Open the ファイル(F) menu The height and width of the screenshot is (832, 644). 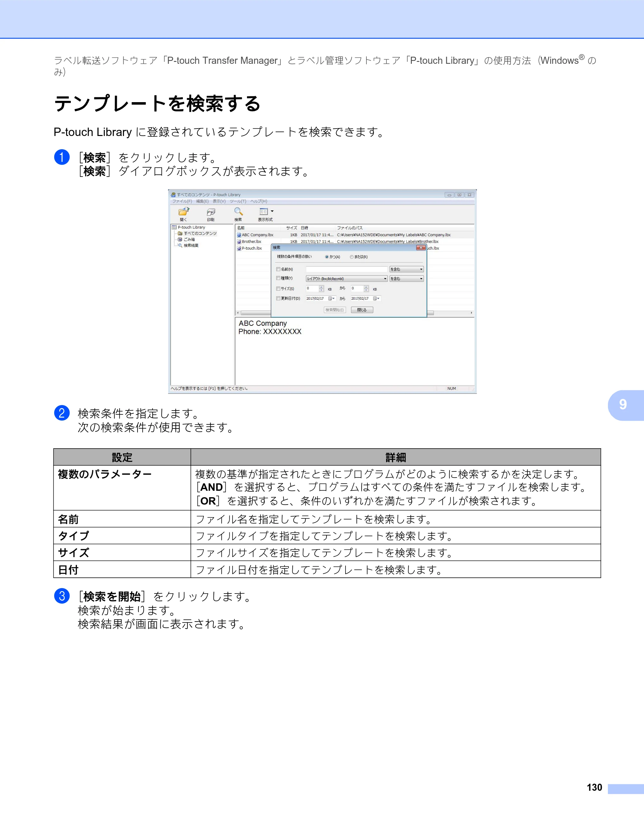coord(182,201)
